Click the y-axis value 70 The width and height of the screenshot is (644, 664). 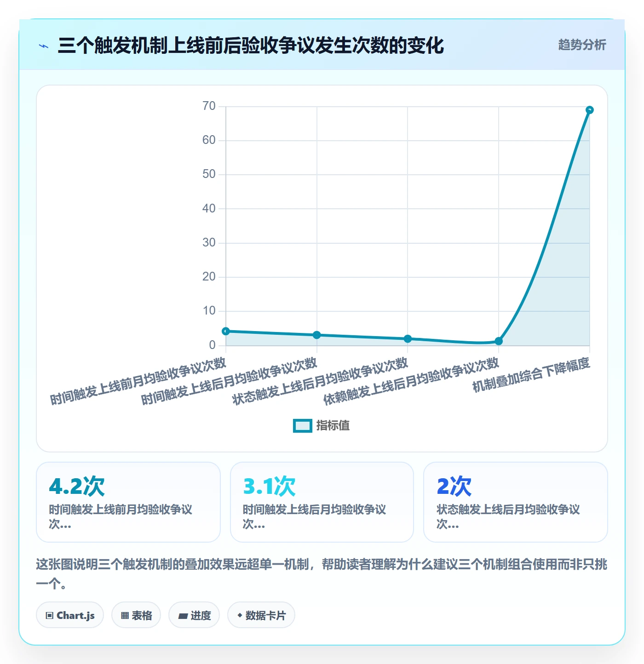(209, 106)
